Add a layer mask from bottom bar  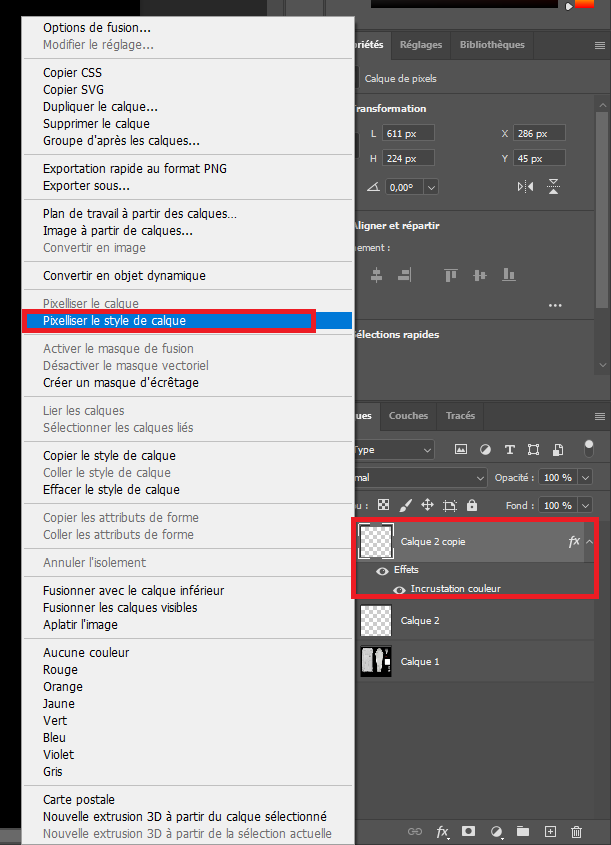pos(468,831)
